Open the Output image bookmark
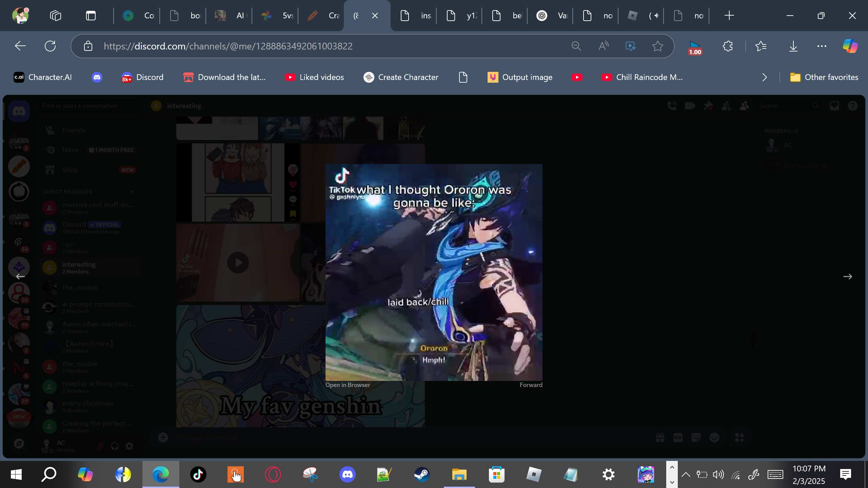Screen dimensions: 868x488 pyautogui.click(x=520, y=77)
